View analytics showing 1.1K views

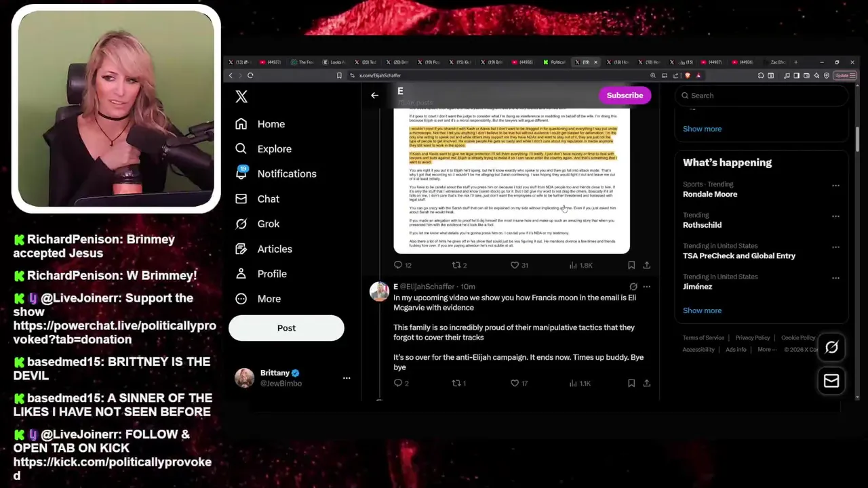click(x=580, y=383)
